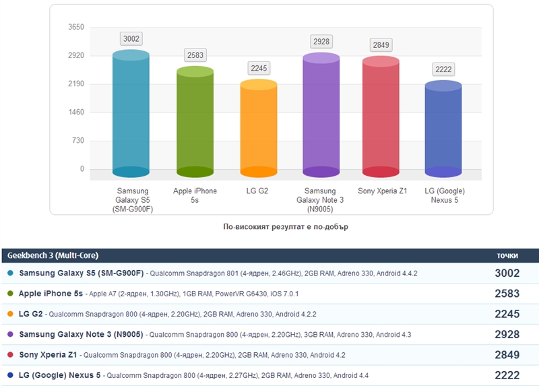Screen dimensions: 539x392
Task: Select the Apple iPhone 5s table name
Action: point(51,294)
